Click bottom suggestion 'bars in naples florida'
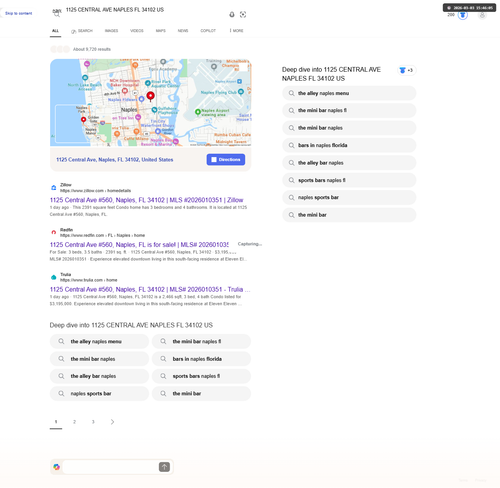500x488 pixels. (x=201, y=359)
